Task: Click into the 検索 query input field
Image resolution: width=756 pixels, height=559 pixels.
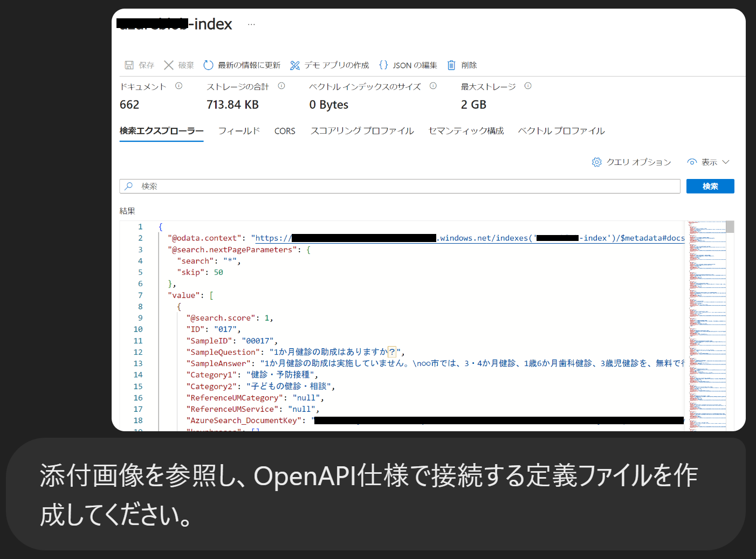Action: (x=400, y=186)
